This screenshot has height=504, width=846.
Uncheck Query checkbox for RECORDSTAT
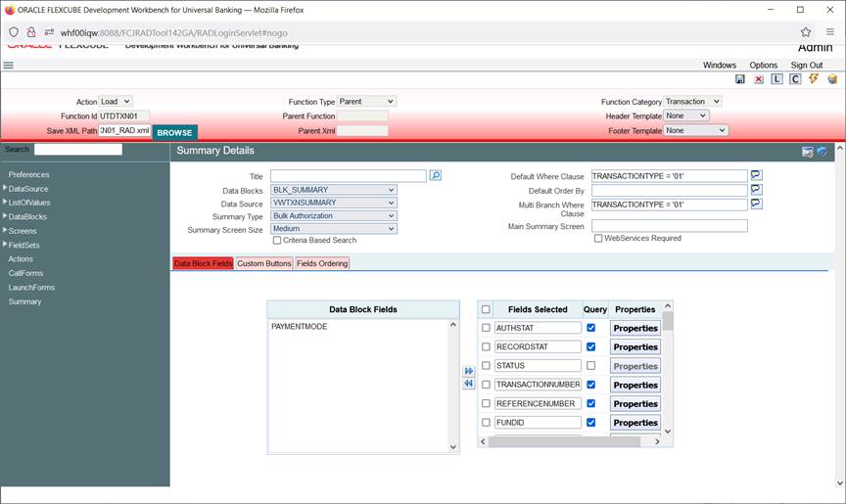click(590, 346)
